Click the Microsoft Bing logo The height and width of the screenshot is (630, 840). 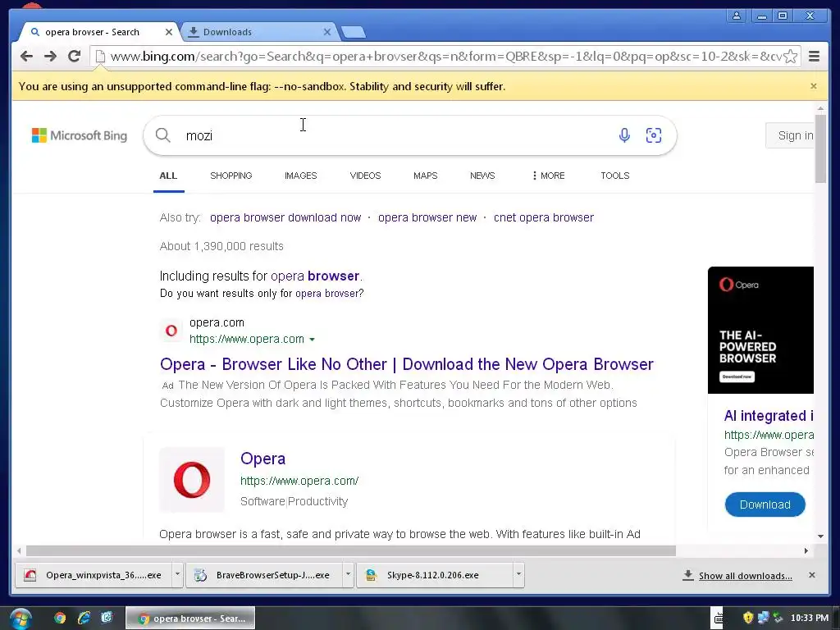[80, 135]
